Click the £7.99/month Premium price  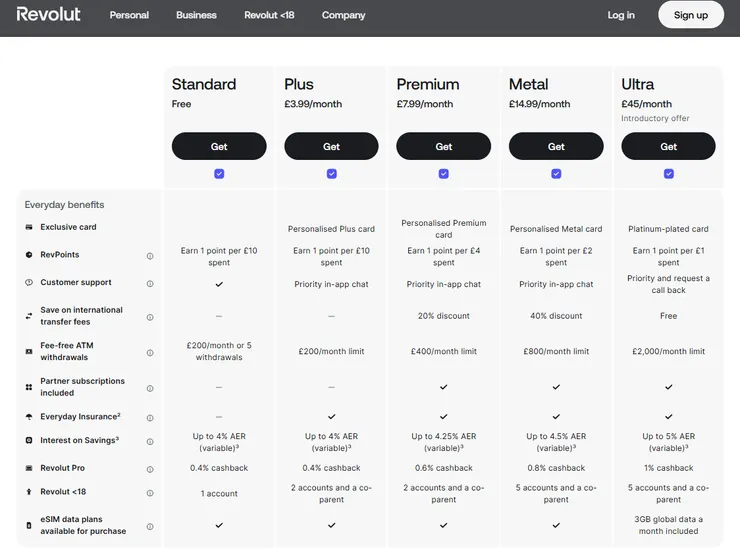pos(425,104)
